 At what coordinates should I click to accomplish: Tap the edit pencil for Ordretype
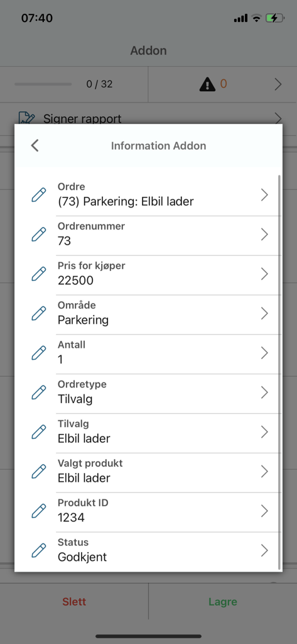pyautogui.click(x=38, y=392)
